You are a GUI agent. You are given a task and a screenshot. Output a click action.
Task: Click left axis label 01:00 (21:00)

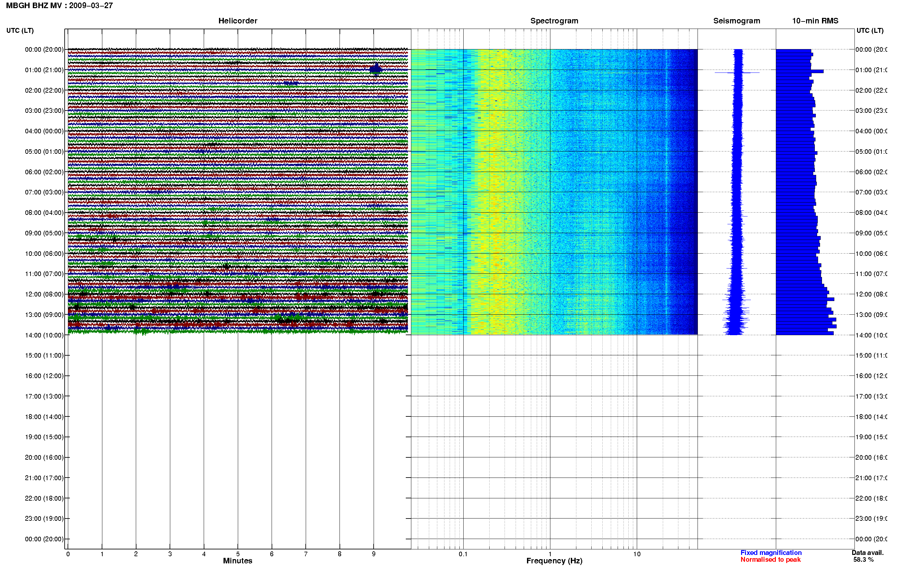tap(44, 70)
